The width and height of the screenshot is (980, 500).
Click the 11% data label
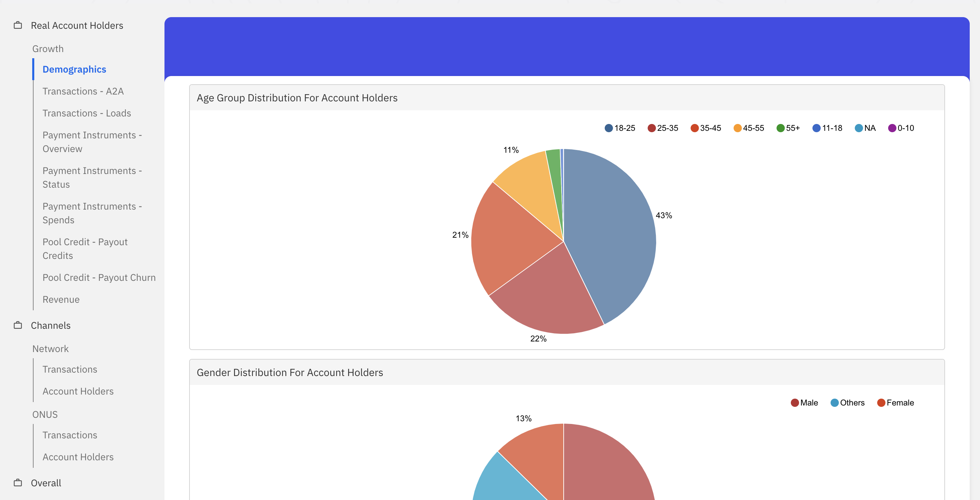tap(511, 150)
